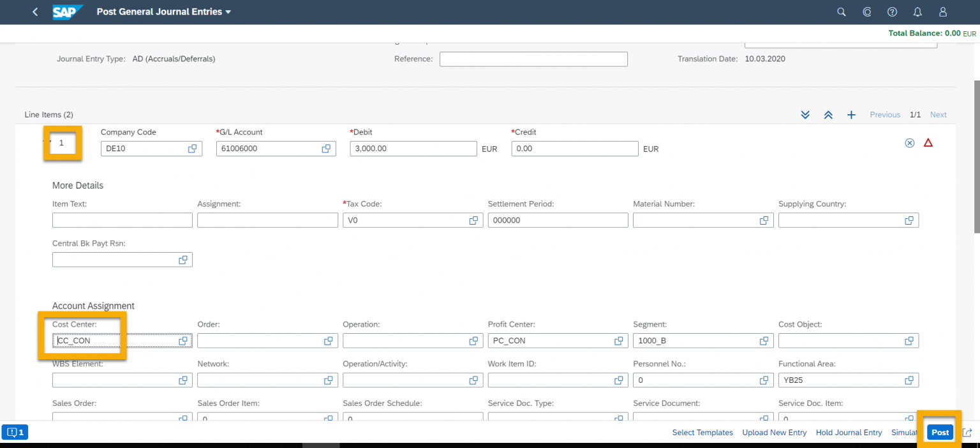Delete line item 1 using the circled X
980x448 pixels.
point(909,143)
